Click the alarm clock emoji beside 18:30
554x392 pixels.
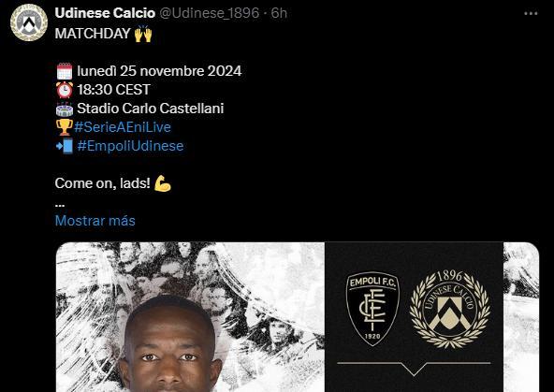65,90
